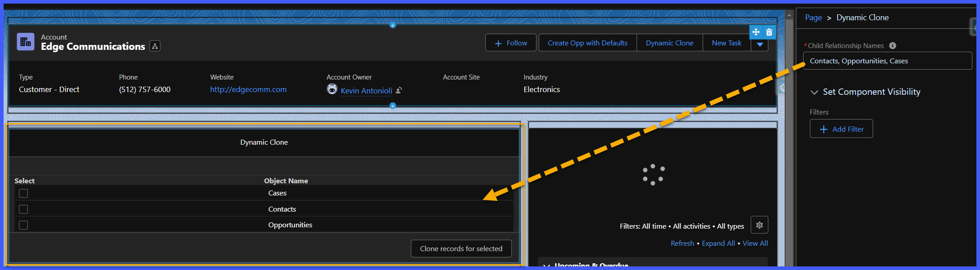Click info icon beside Child Relationship Names
The height and width of the screenshot is (270, 980).
click(x=892, y=45)
